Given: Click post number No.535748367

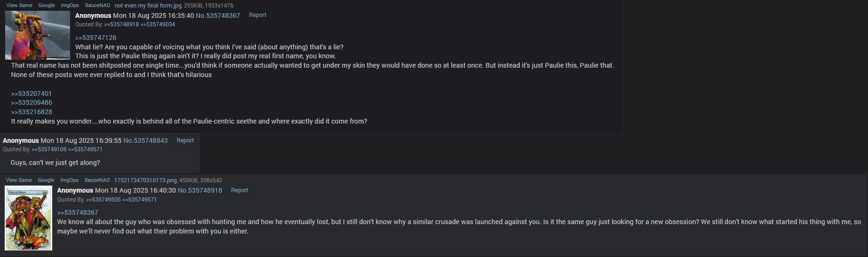Looking at the screenshot, I should 218,16.
